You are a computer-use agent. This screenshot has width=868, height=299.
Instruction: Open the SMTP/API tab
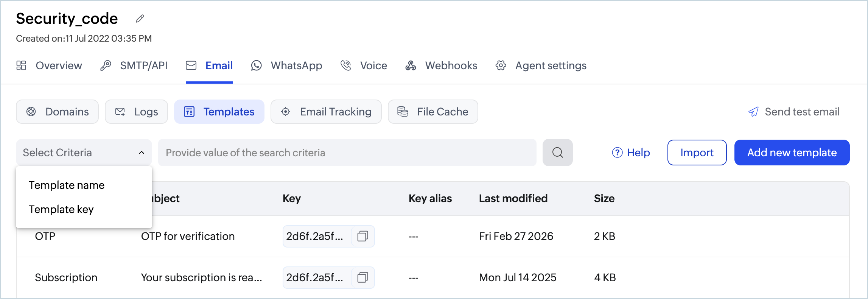pyautogui.click(x=134, y=65)
